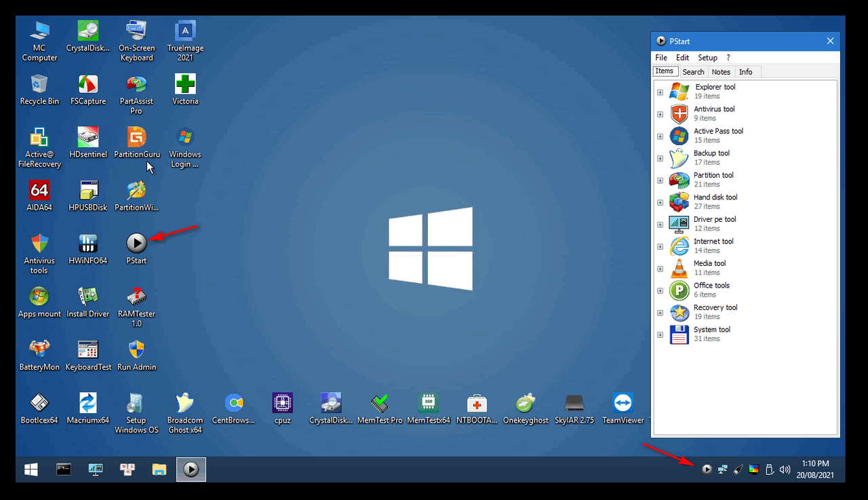Launch On-Screen Keyboard shortcut

(x=136, y=41)
